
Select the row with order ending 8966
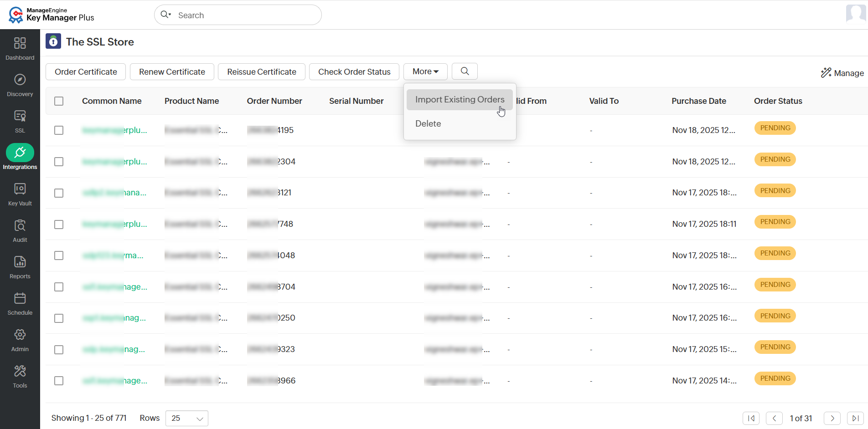point(59,381)
